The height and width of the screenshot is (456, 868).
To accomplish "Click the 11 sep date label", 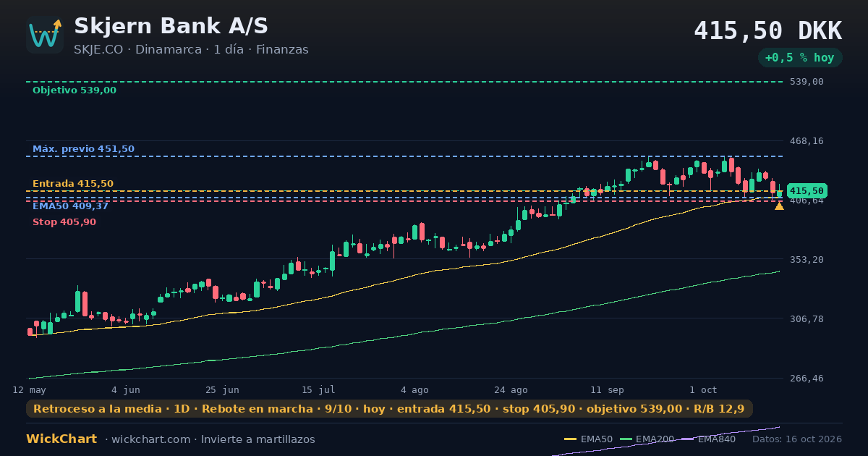I will click(607, 390).
